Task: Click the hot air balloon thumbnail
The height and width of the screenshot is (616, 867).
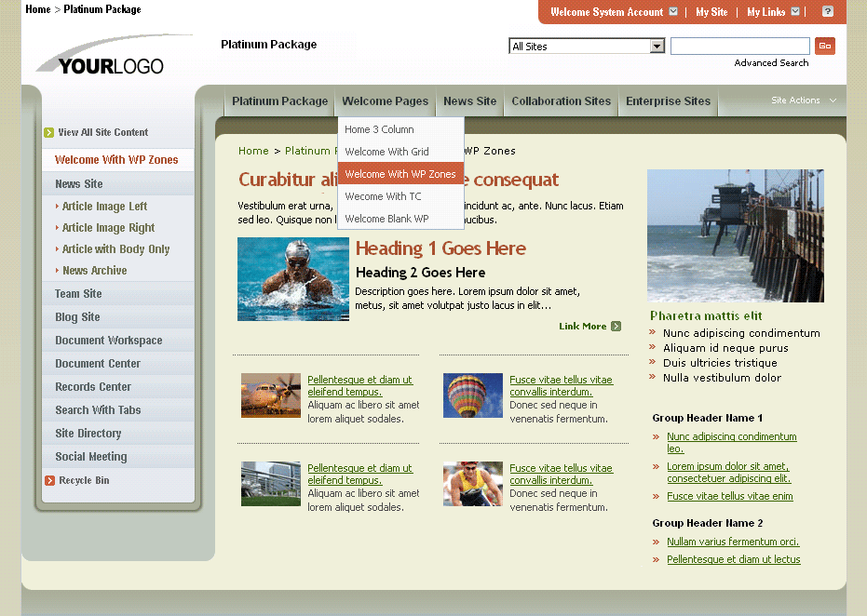Action: tap(472, 395)
